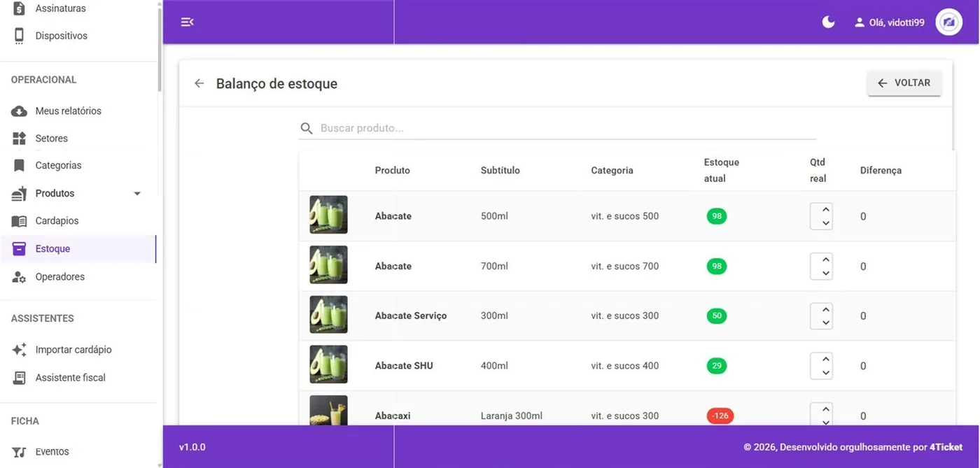Click the Assistente fiscal receipt icon
The image size is (980, 468).
pos(20,378)
